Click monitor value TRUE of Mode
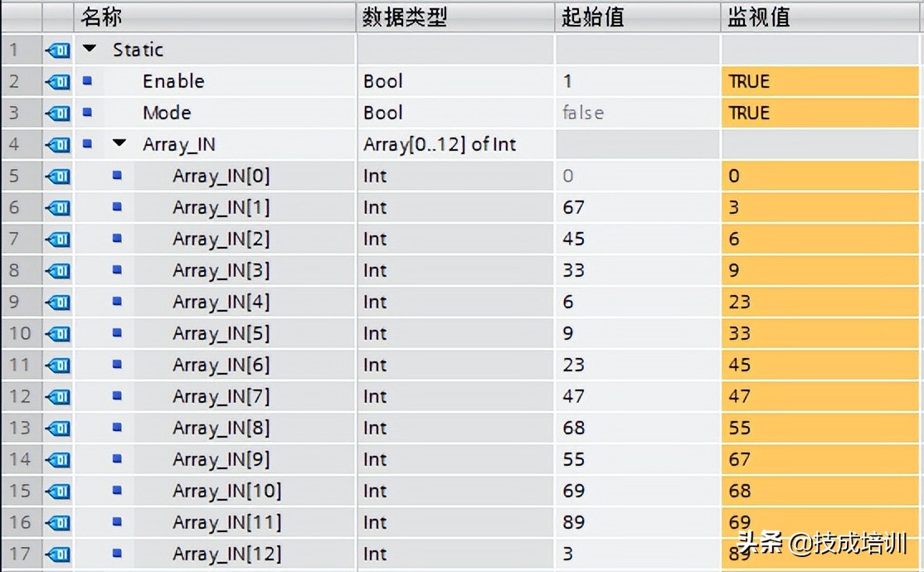The height and width of the screenshot is (572, 924). 749,113
